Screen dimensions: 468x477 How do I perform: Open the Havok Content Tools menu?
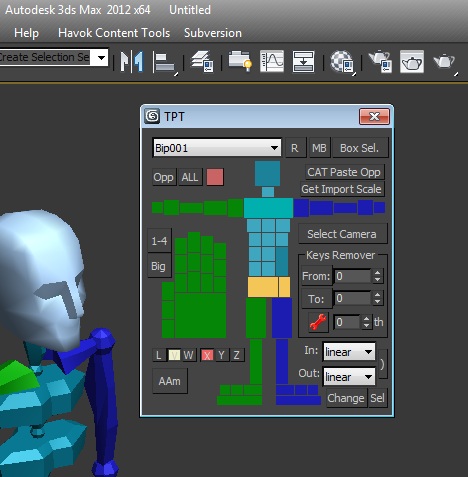point(114,33)
